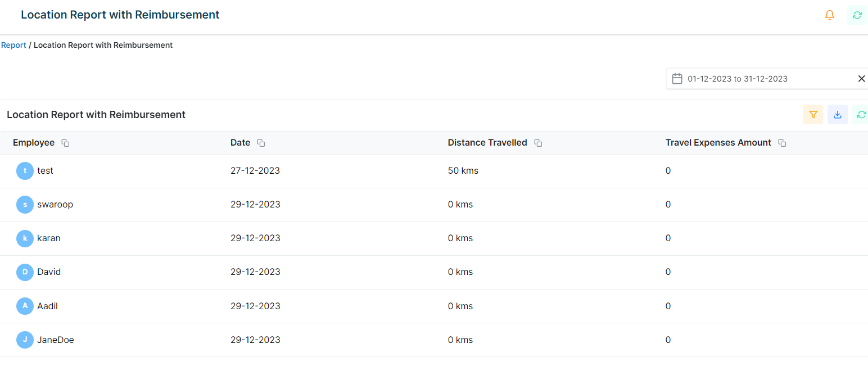Image resolution: width=868 pixels, height=384 pixels.
Task: Open the calendar date picker icon
Action: click(x=677, y=79)
